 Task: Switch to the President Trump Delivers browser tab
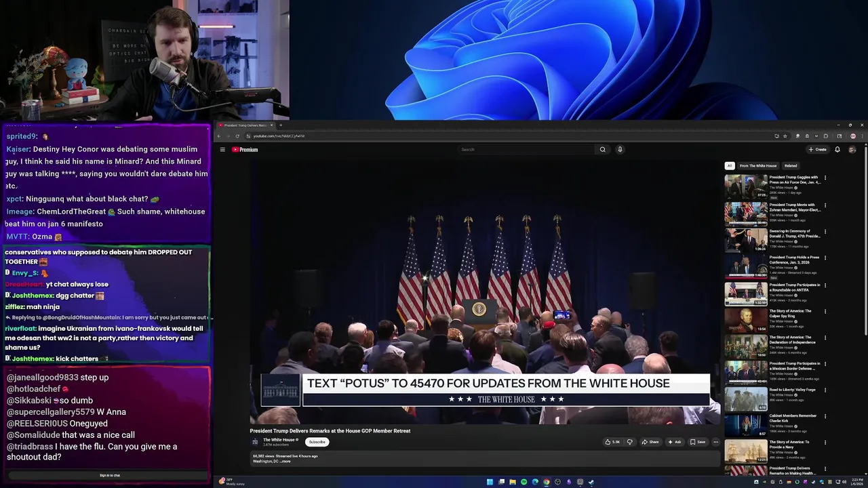click(245, 125)
